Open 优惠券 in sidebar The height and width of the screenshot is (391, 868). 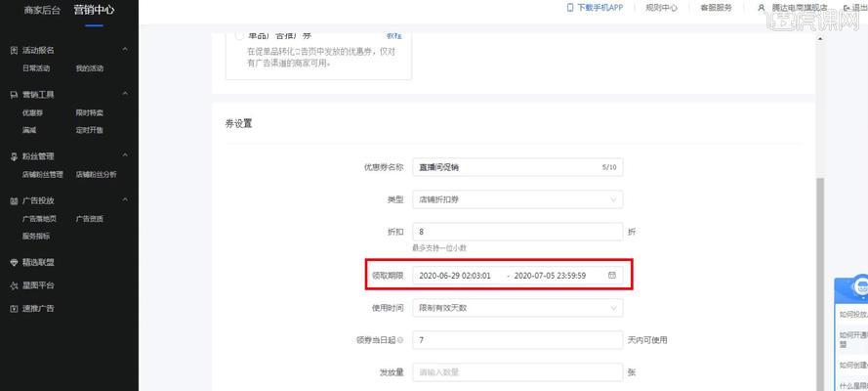(32, 113)
